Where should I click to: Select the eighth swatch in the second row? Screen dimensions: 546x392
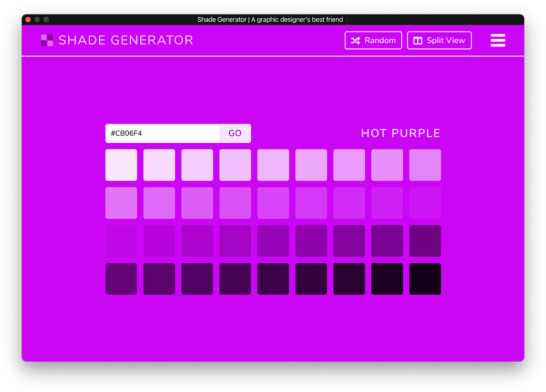point(387,203)
